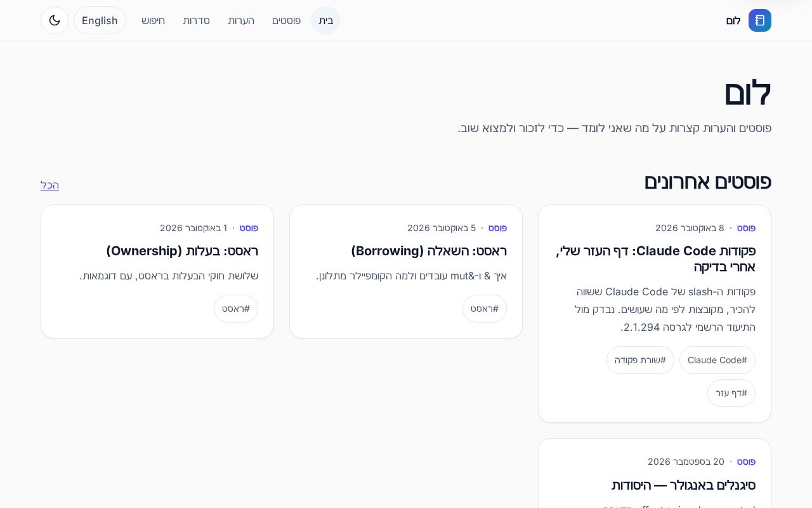Click the 20 בספטמבר 2026 date text
The image size is (812, 508).
686,462
